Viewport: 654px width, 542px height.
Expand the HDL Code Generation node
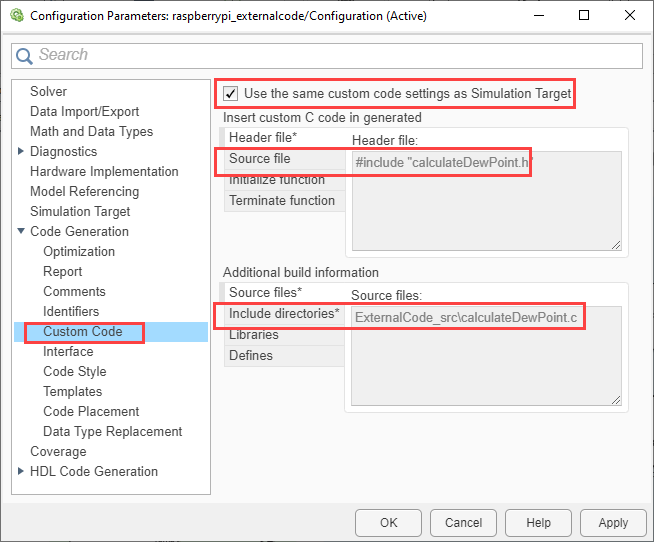[x=21, y=472]
